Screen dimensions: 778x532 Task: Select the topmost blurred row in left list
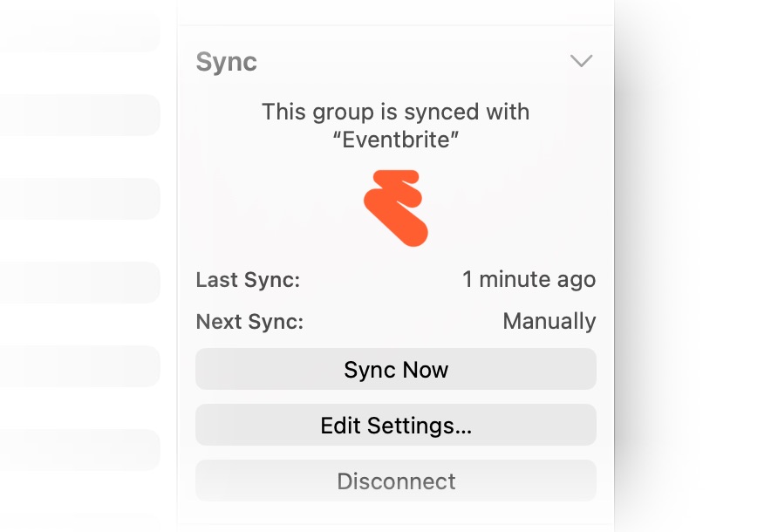[79, 31]
